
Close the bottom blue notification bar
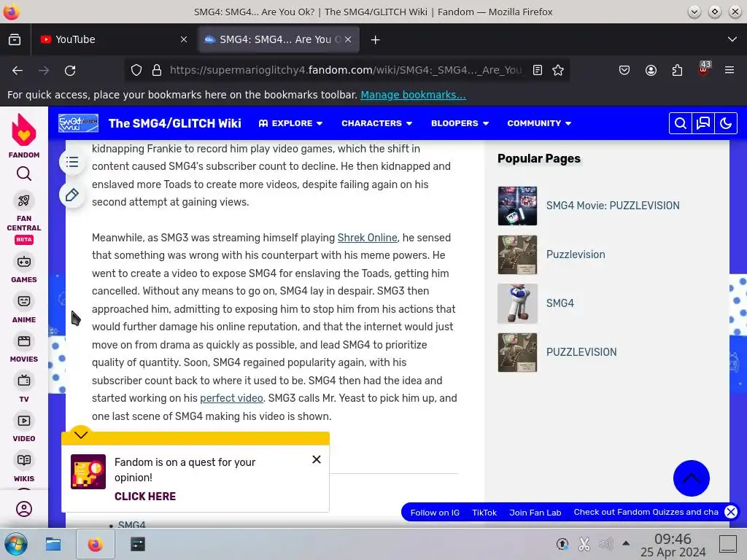click(x=731, y=512)
